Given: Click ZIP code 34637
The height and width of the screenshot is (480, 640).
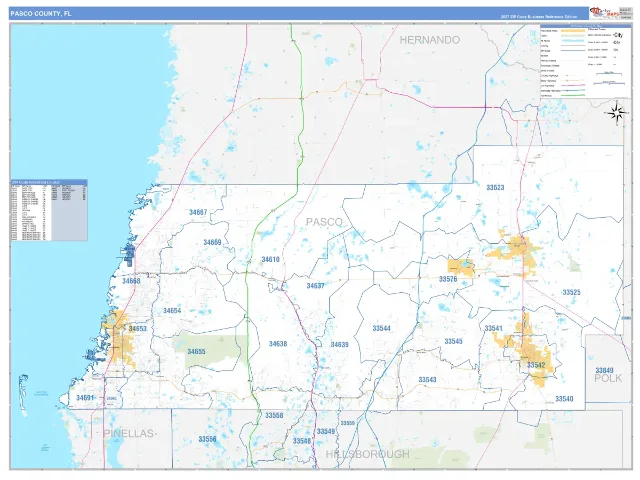Looking at the screenshot, I should click(315, 286).
